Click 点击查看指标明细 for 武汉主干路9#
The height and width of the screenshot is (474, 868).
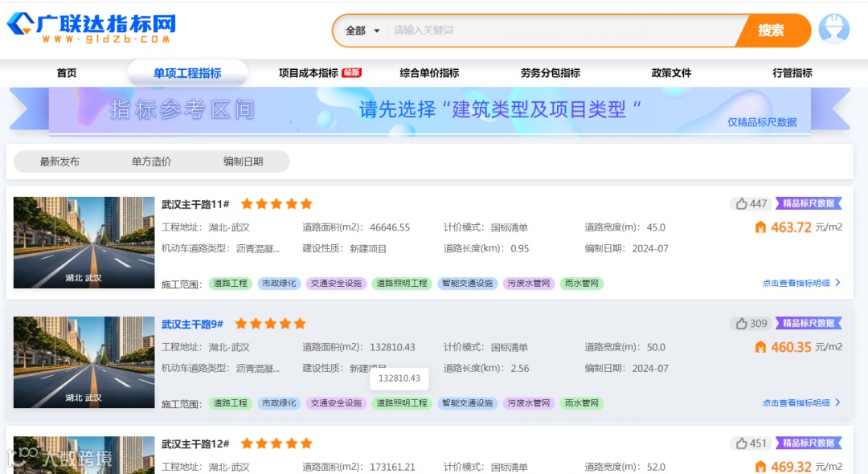801,402
